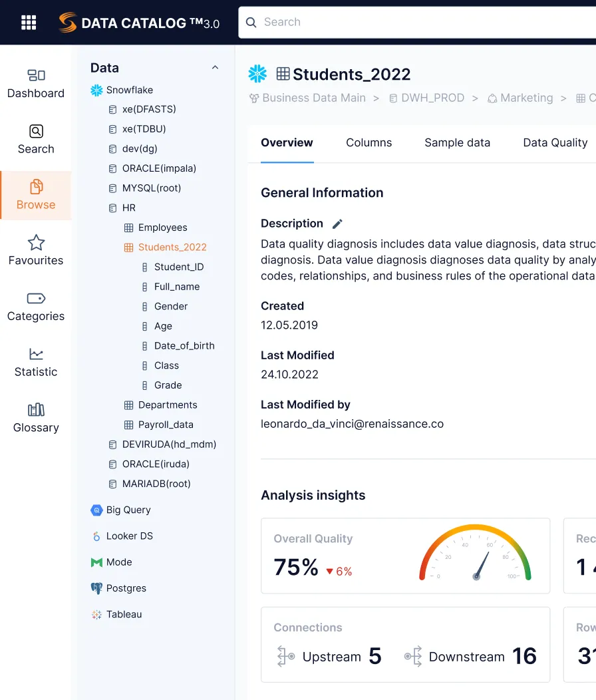
Task: Select the Class column
Action: 160,365
